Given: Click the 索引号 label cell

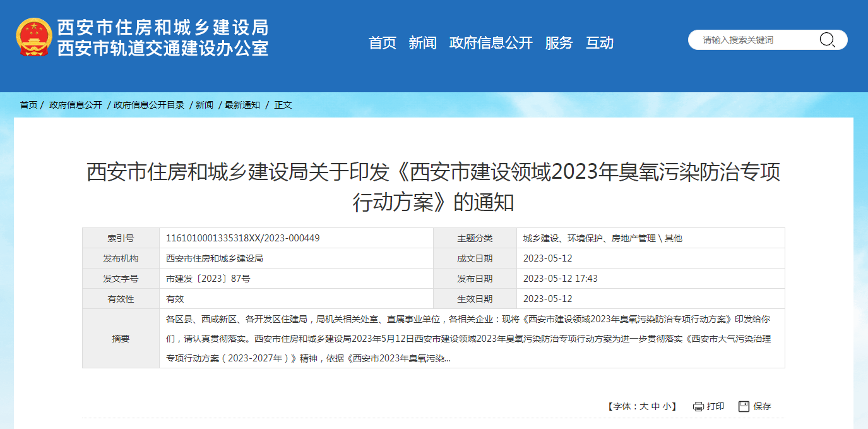Looking at the screenshot, I should tap(121, 238).
